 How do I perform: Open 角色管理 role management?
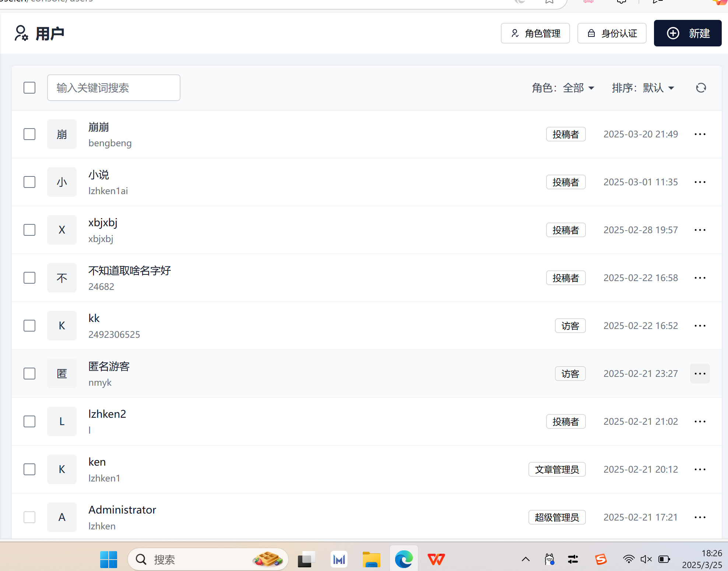tap(535, 33)
